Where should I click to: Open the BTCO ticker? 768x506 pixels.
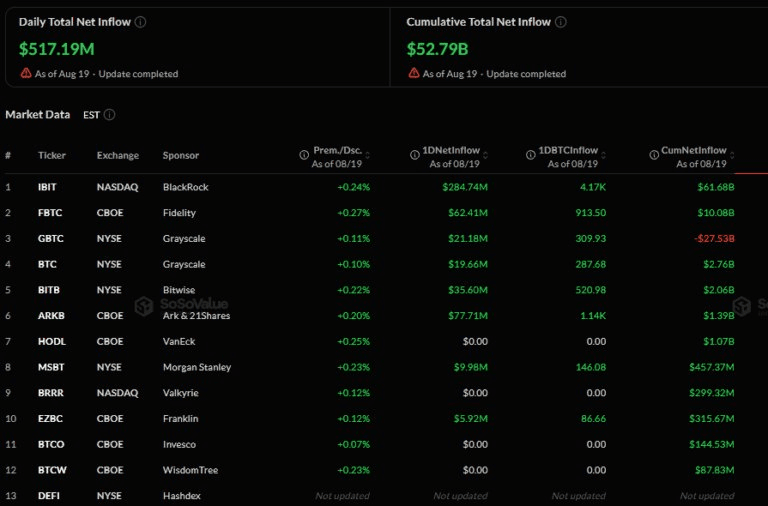point(51,444)
